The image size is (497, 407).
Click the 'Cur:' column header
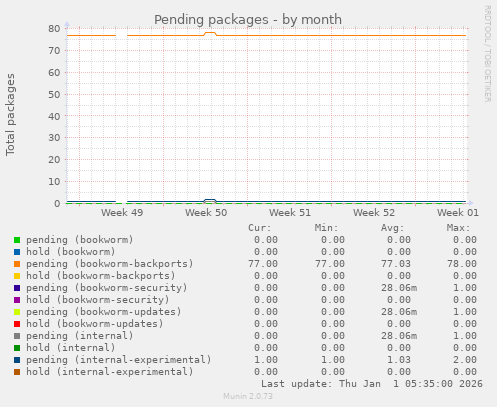tap(260, 228)
